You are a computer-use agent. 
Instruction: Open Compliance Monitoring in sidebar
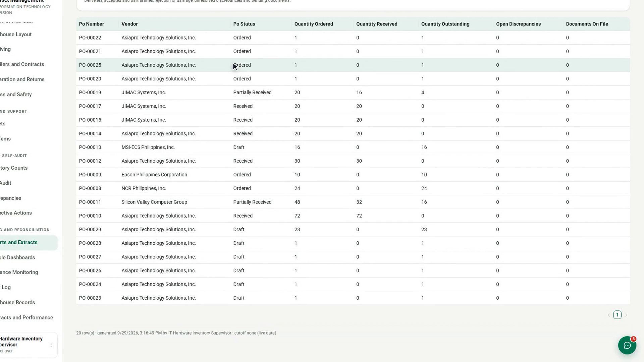tap(19, 272)
